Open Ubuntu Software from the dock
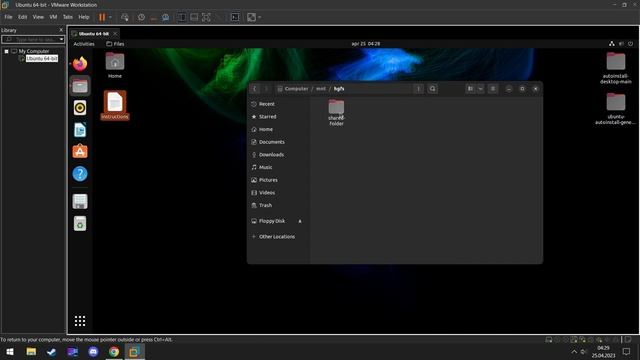 click(80, 152)
